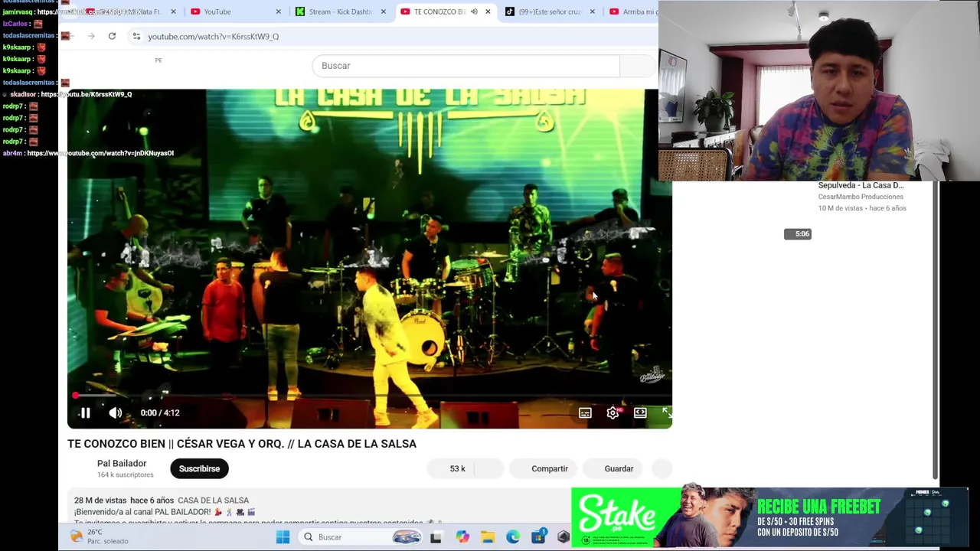Open the Pal Bailador channel name
This screenshot has width=980, height=551.
[122, 463]
